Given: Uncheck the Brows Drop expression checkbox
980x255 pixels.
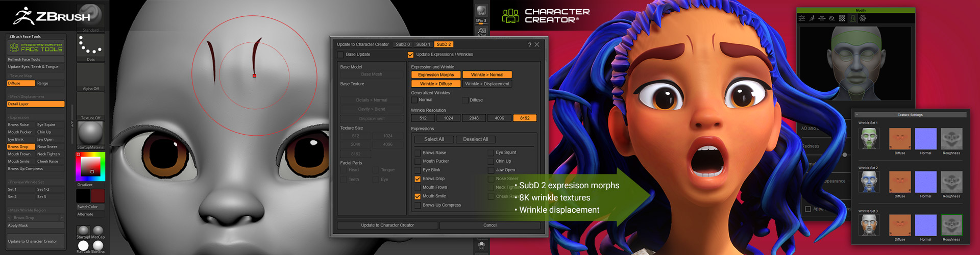Looking at the screenshot, I should coord(418,179).
